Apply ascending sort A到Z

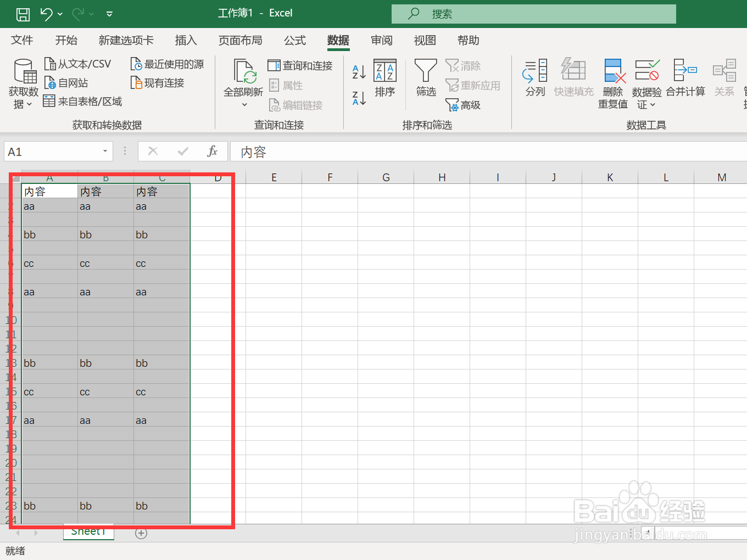coord(358,71)
